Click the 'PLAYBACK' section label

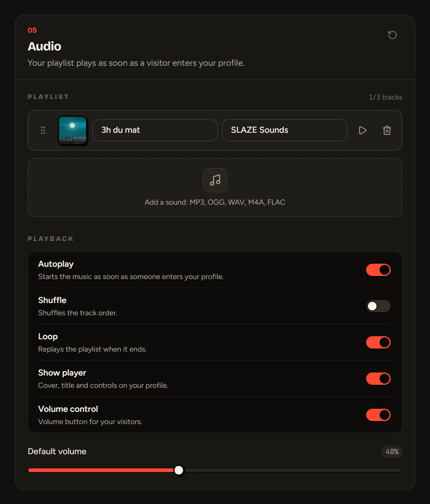click(x=51, y=239)
